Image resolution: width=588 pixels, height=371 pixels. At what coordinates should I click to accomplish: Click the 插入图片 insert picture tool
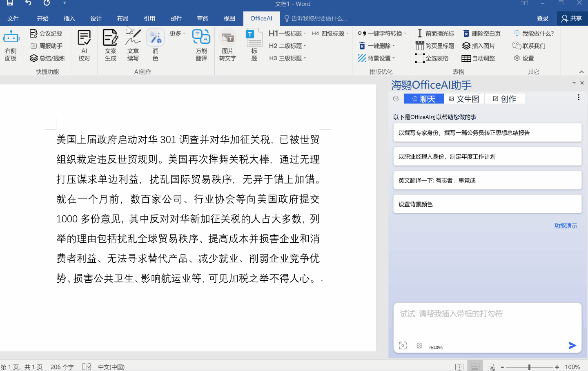[x=477, y=45]
